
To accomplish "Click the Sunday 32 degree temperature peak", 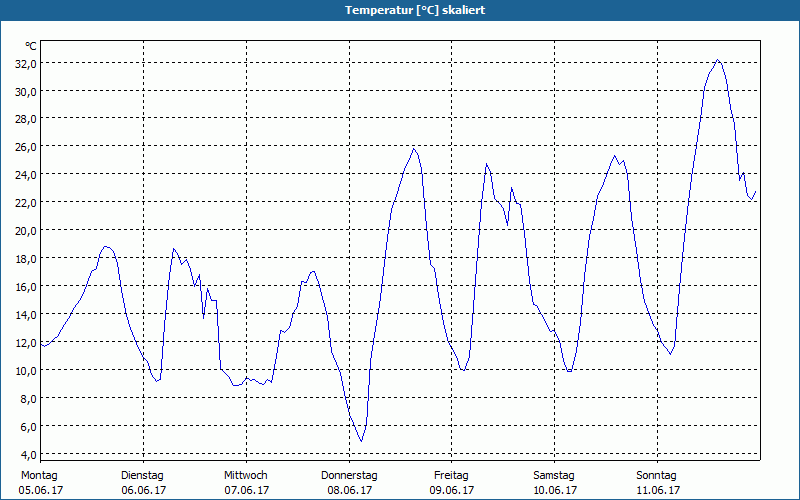I will point(718,60).
